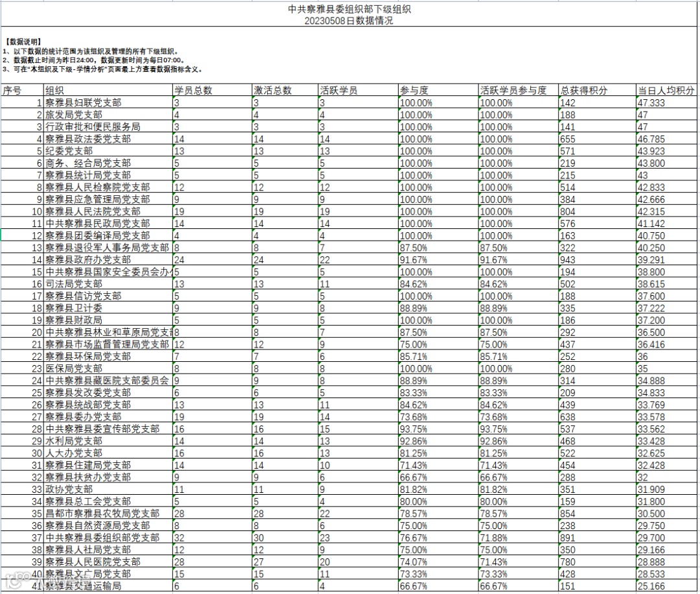Click the 20230508日数据情况 subtitle
The image size is (700, 594).
pyautogui.click(x=349, y=21)
